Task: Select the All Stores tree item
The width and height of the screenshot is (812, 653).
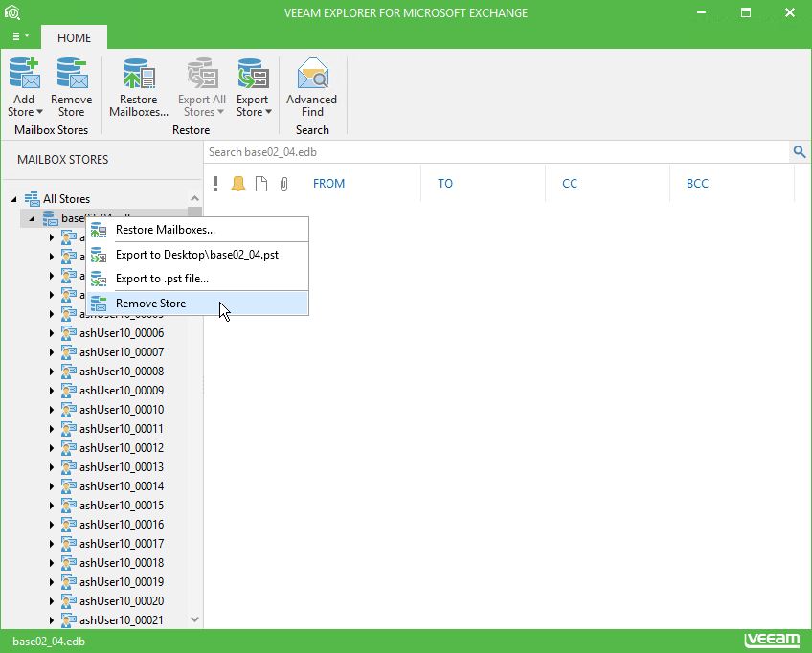Action: 66,199
